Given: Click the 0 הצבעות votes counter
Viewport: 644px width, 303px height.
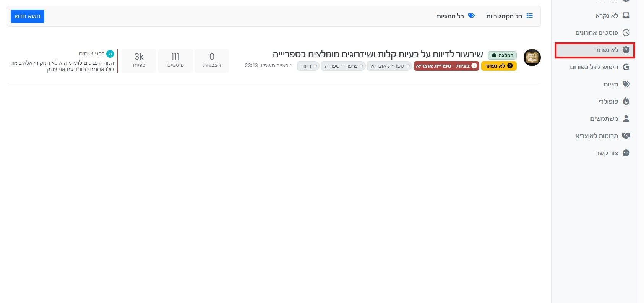Looking at the screenshot, I should (212, 60).
